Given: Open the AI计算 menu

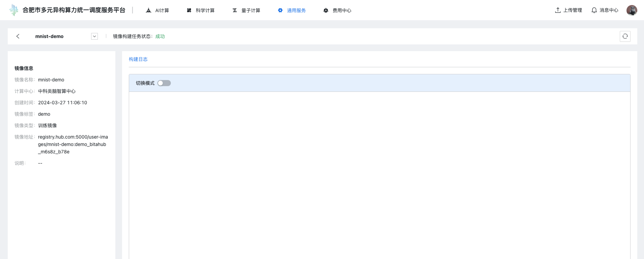Looking at the screenshot, I should click(157, 10).
